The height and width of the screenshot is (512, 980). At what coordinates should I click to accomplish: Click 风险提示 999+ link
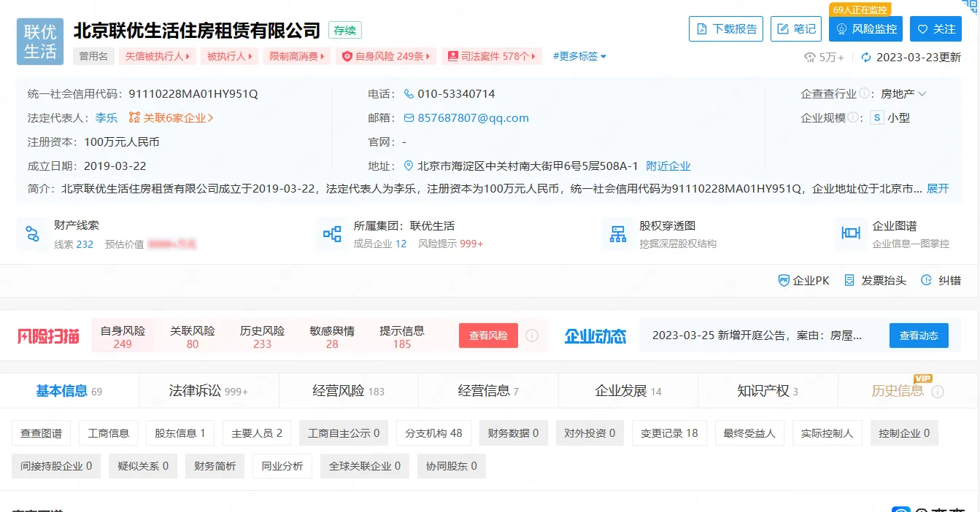click(451, 244)
